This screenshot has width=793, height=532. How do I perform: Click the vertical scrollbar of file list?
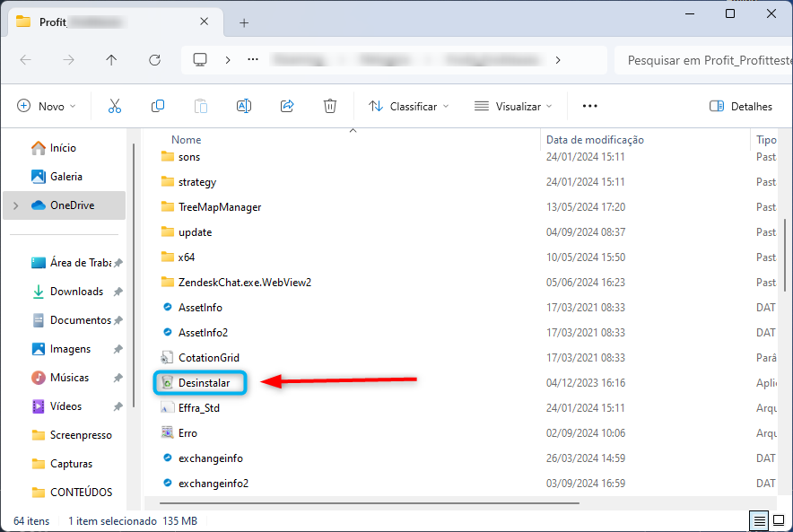785,256
